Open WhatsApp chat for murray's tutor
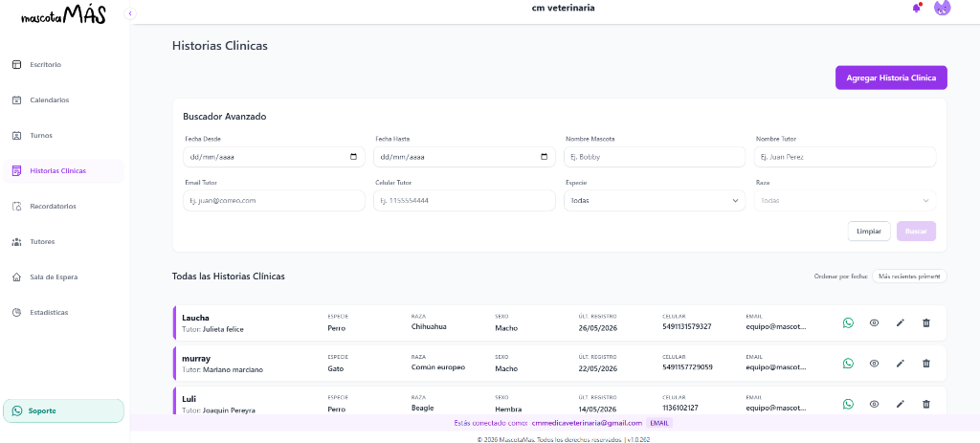 (848, 364)
